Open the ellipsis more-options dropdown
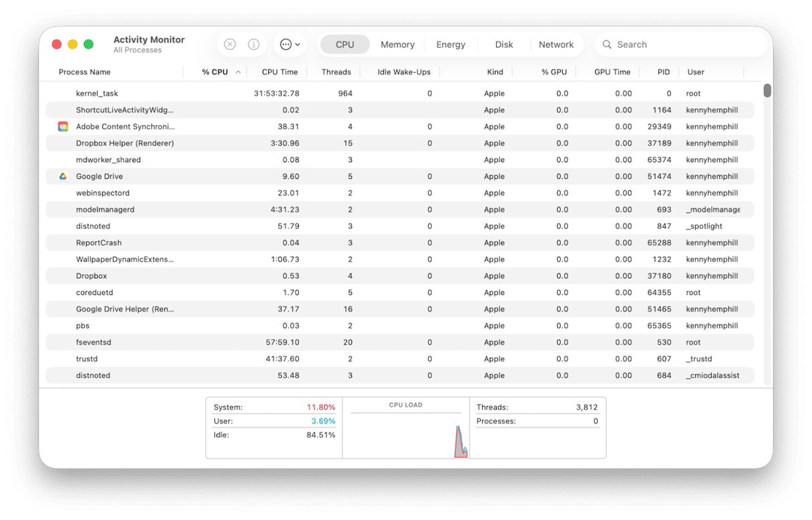 pos(290,45)
